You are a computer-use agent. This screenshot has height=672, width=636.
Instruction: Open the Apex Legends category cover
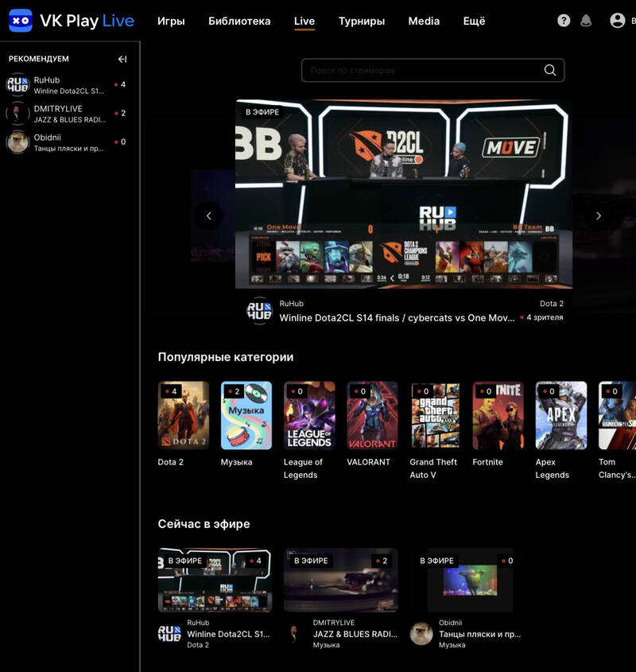[x=561, y=415]
